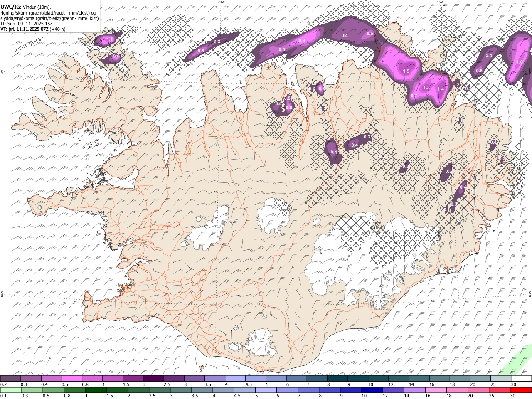532x399 pixels.
Task: Click the 1.1 snowfall value on the map
Action: [110, 39]
